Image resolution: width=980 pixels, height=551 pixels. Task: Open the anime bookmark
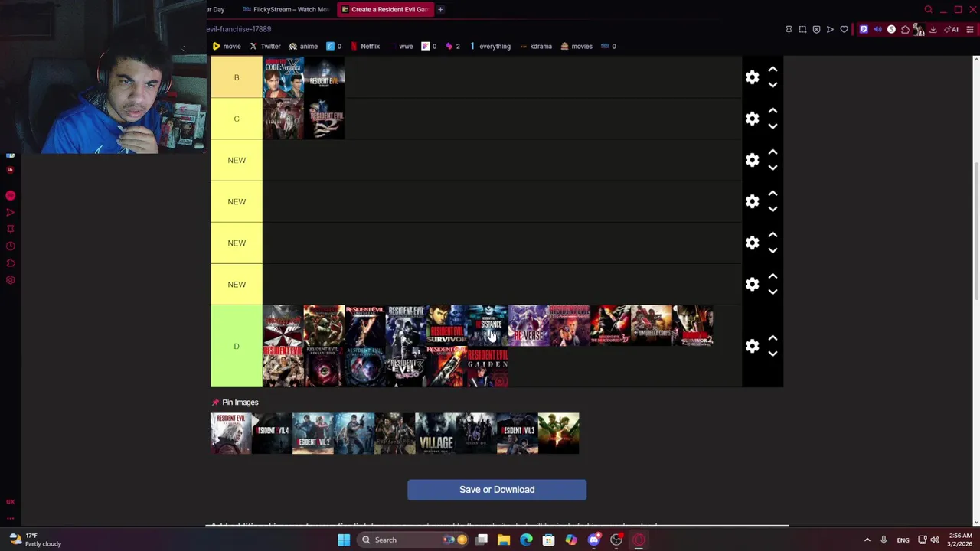click(x=303, y=46)
